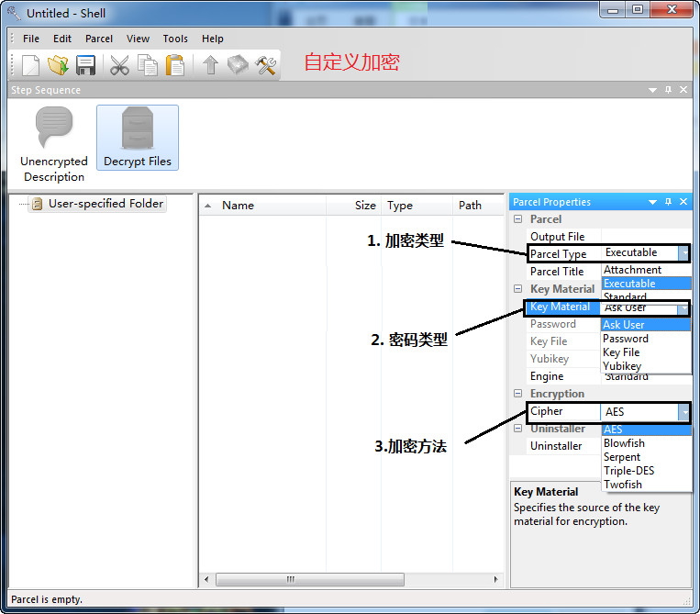
Task: Minimize the Shell window
Action: [x=613, y=9]
